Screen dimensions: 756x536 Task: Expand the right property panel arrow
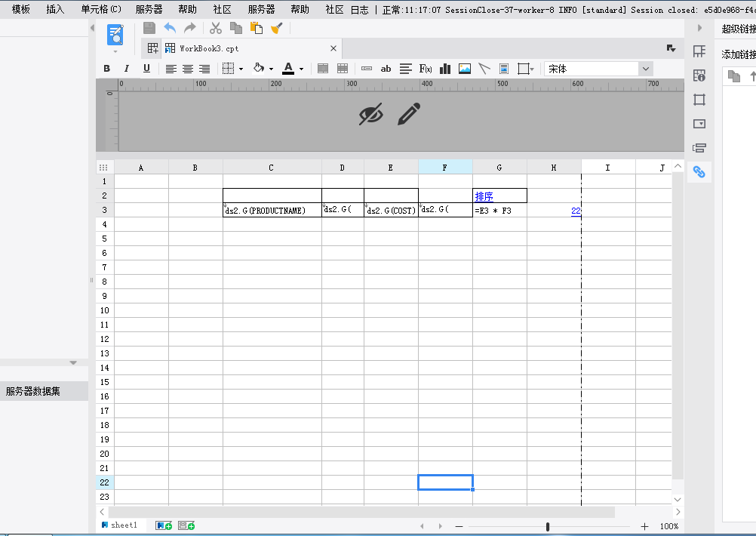click(x=699, y=28)
